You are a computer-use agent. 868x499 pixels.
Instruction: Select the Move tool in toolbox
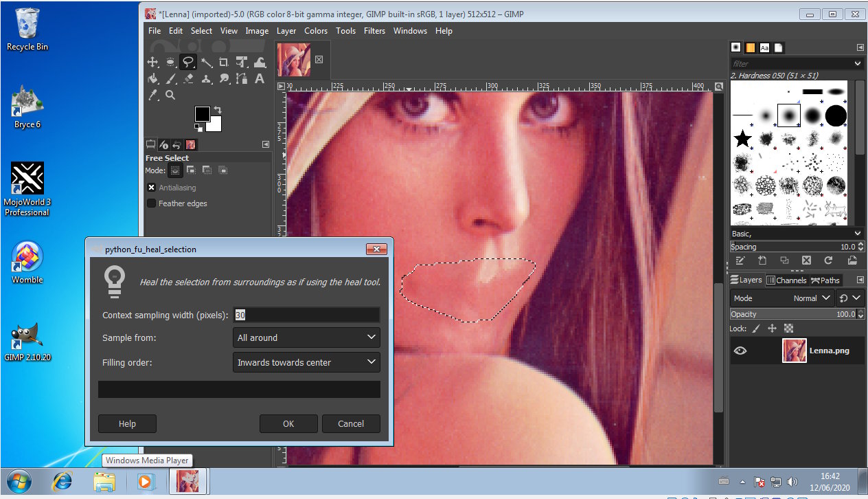[152, 62]
